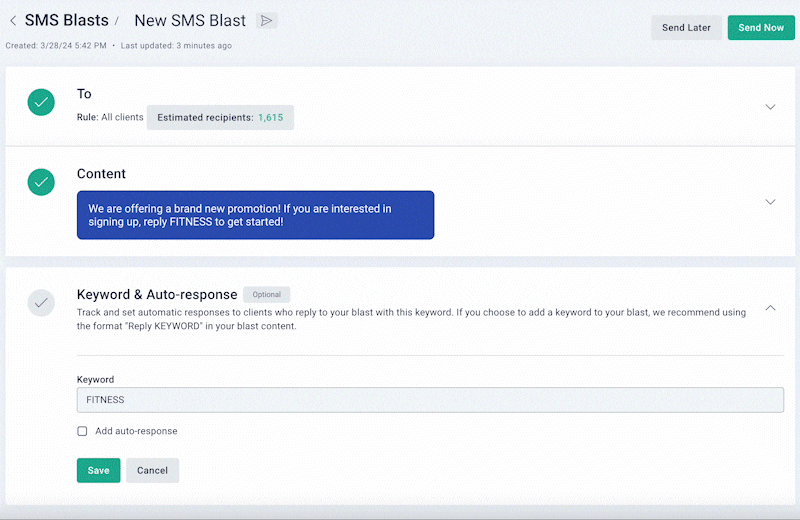
Task: Open the Content section heading
Action: tap(101, 174)
